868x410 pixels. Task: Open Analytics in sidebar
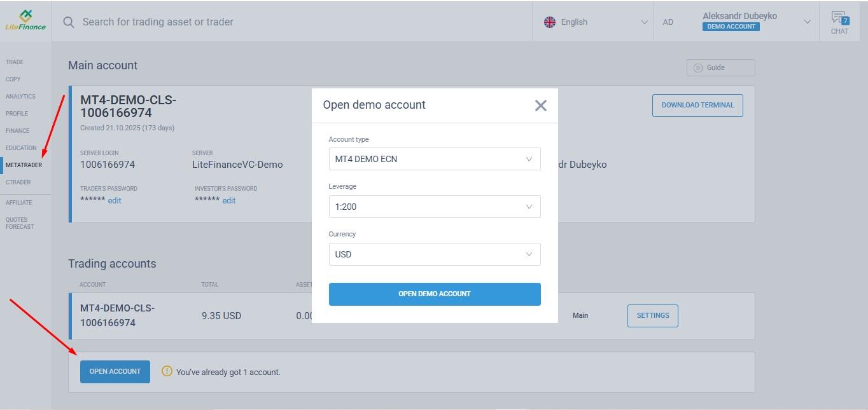point(20,97)
